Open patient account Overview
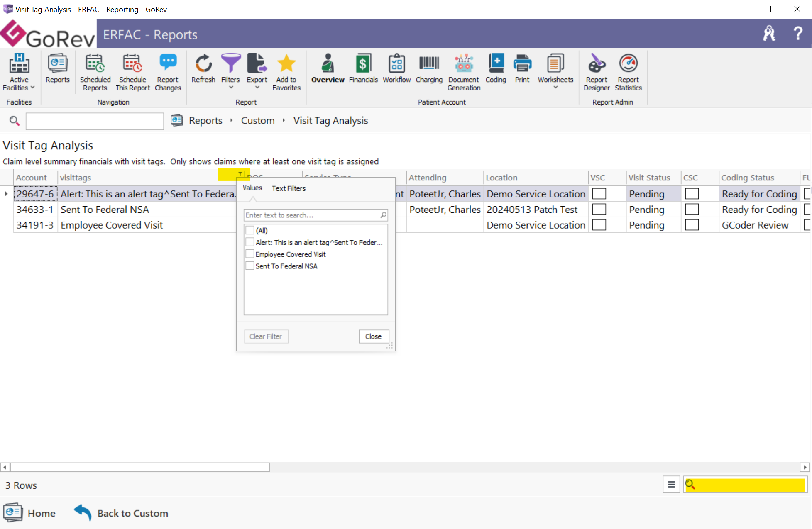This screenshot has height=529, width=812. 328,69
